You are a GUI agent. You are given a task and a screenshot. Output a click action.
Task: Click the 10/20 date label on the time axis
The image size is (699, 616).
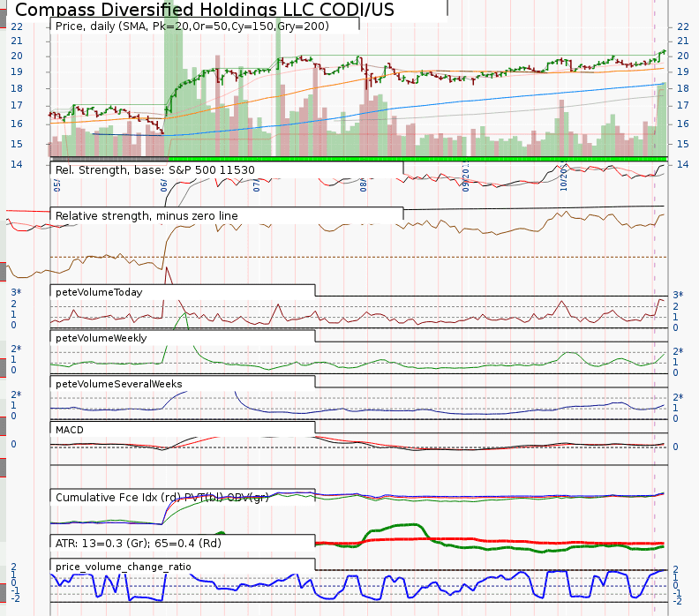tap(563, 179)
